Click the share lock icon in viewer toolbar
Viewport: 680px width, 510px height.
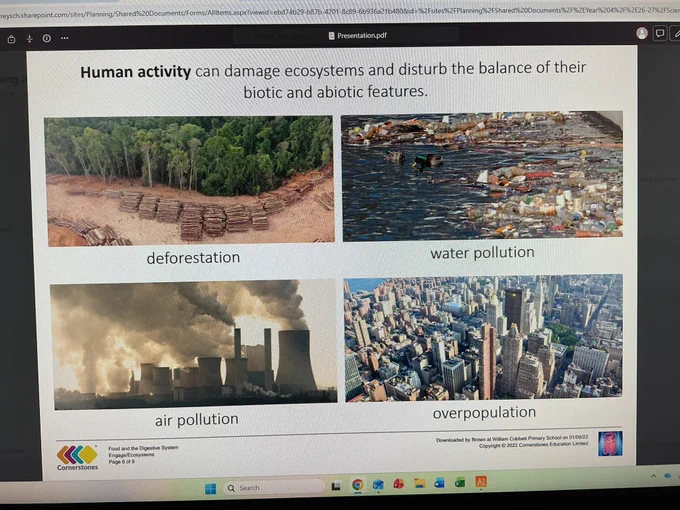(12, 39)
